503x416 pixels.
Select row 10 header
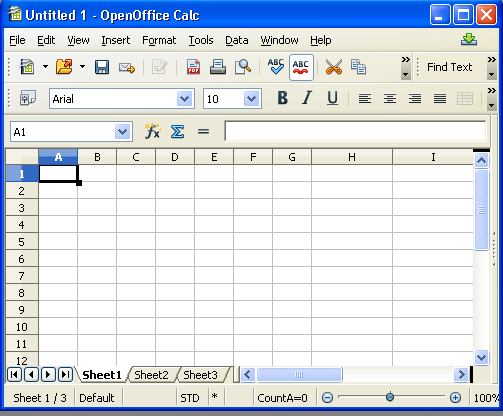click(22, 327)
